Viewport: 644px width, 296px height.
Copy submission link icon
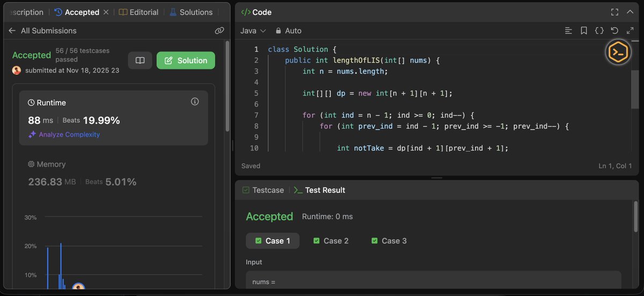(219, 31)
